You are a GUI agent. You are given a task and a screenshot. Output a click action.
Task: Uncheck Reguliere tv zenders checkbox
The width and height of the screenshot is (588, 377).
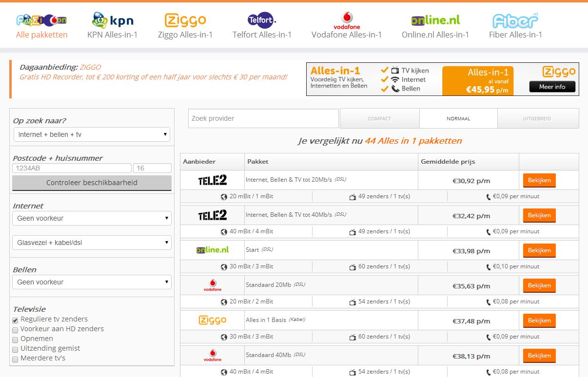tap(16, 320)
